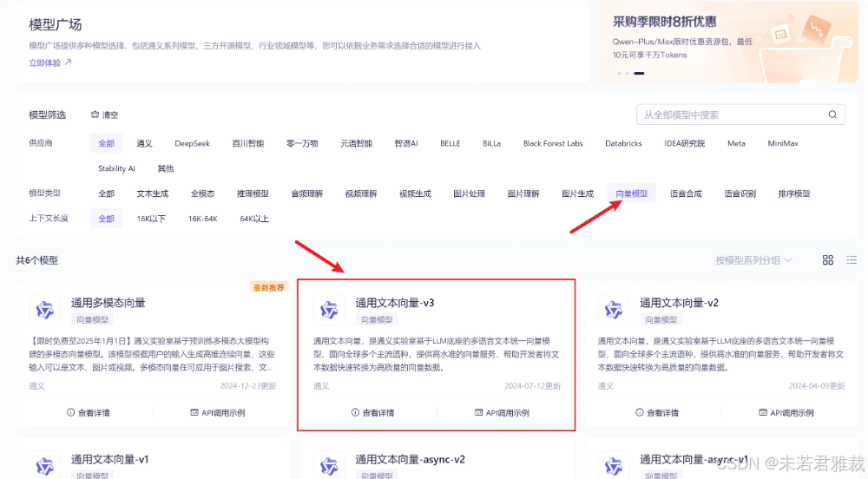Select 文本生成 model type

pyautogui.click(x=152, y=194)
